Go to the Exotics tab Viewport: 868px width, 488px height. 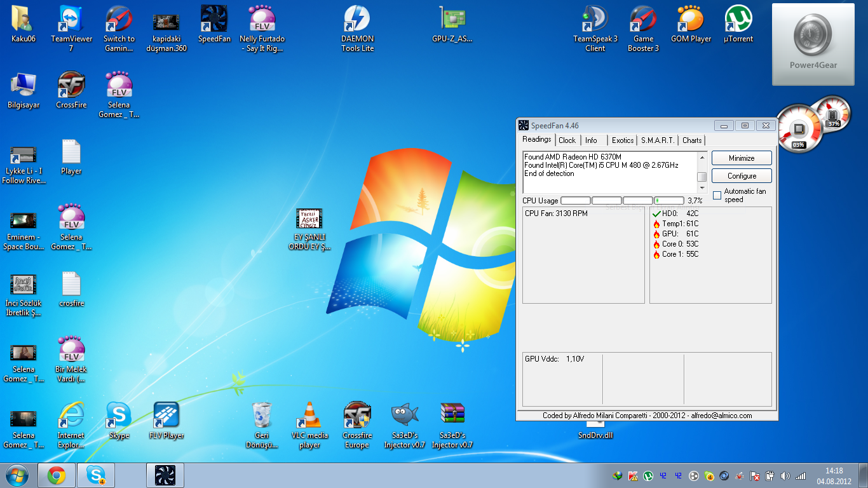(x=623, y=140)
